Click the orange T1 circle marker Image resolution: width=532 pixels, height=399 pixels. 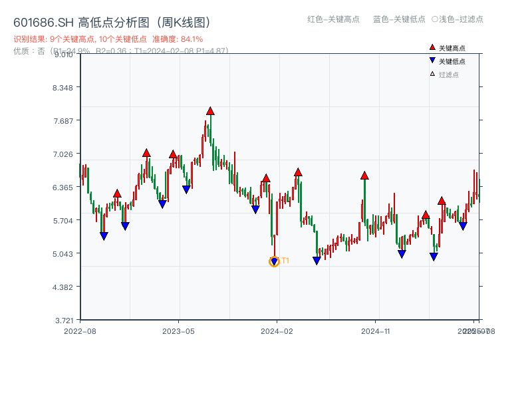273,262
